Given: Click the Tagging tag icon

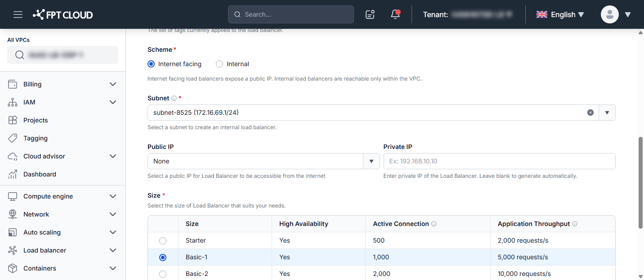Looking at the screenshot, I should [13, 138].
